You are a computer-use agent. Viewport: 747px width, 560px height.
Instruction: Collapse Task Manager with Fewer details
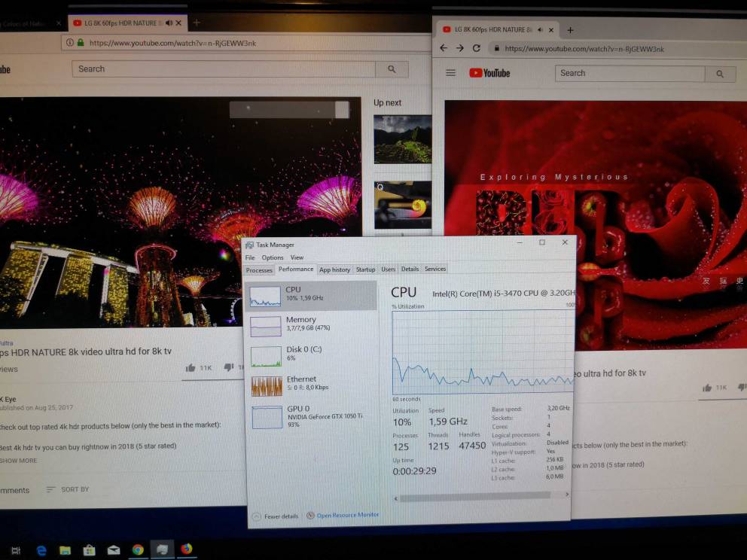pos(276,516)
